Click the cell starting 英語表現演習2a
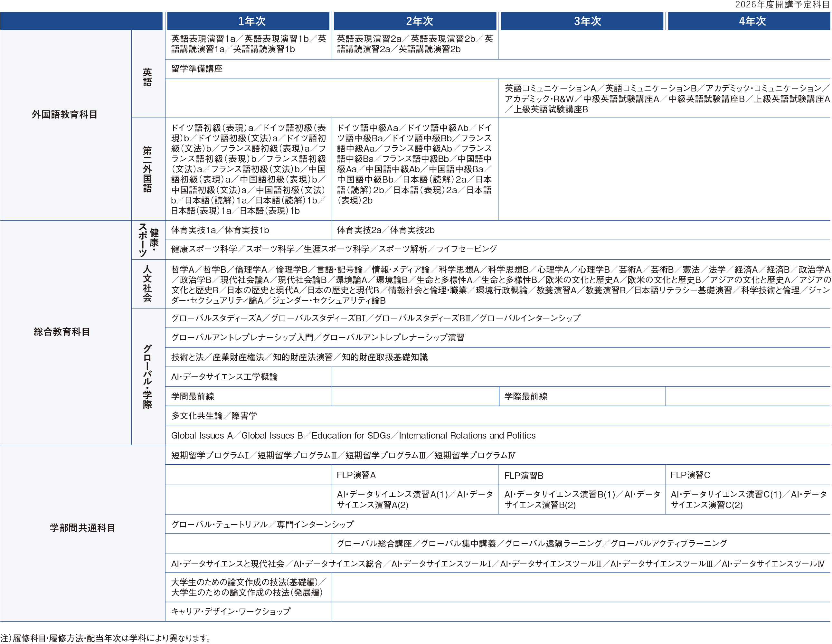 tap(415, 44)
